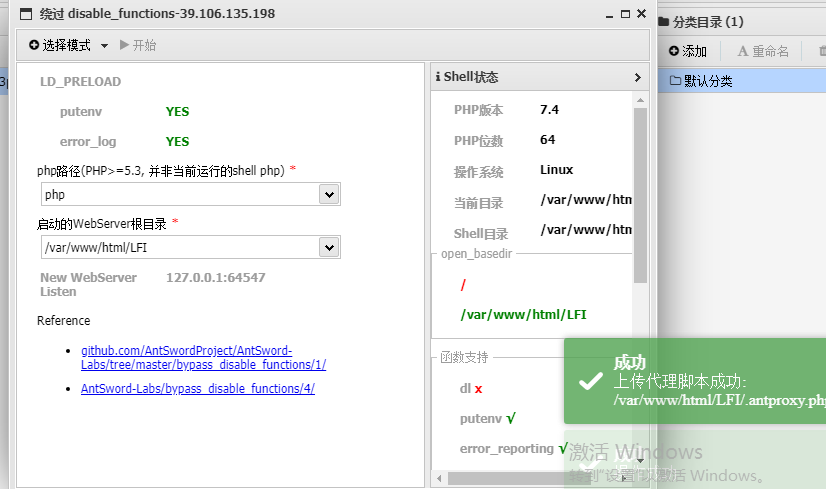826x489 pixels.
Task: Click the Shell状态 info icon
Action: click(438, 77)
